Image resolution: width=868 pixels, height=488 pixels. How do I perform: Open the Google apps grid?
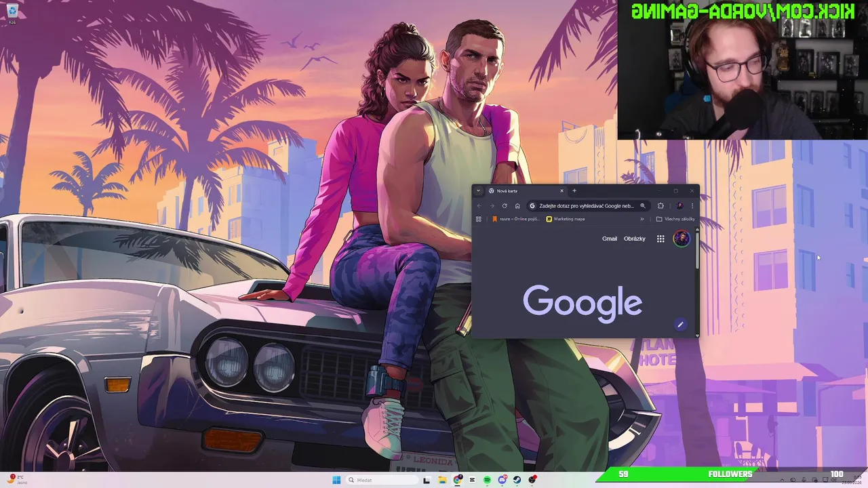click(660, 239)
